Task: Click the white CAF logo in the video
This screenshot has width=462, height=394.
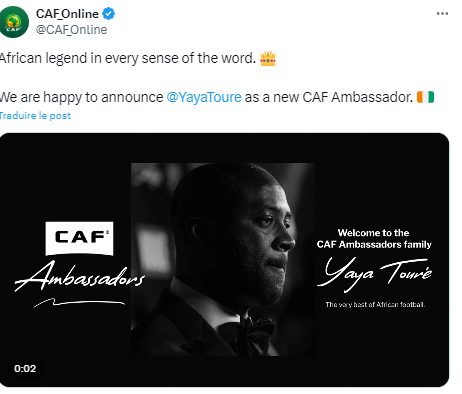Action: click(x=79, y=239)
